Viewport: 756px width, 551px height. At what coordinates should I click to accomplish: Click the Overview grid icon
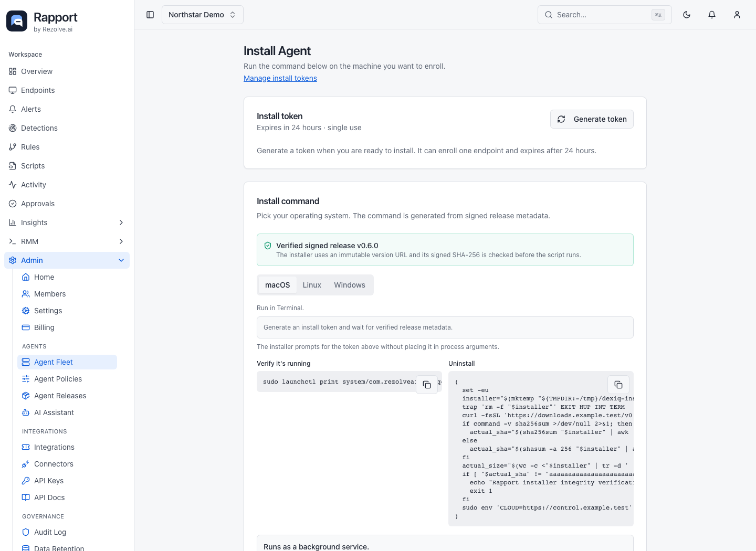pyautogui.click(x=13, y=71)
